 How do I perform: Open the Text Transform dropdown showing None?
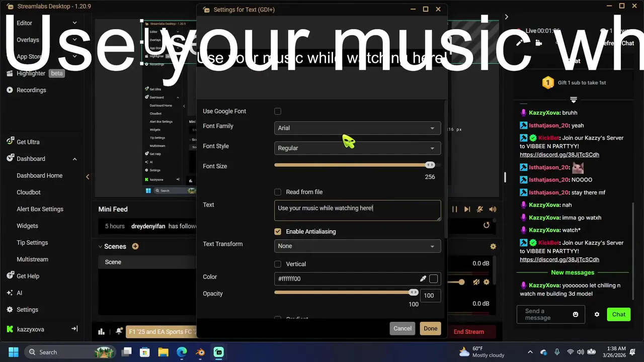[x=358, y=246]
